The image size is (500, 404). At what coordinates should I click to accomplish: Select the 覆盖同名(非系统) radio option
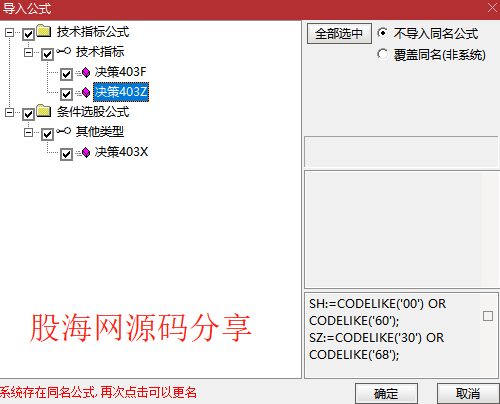383,54
